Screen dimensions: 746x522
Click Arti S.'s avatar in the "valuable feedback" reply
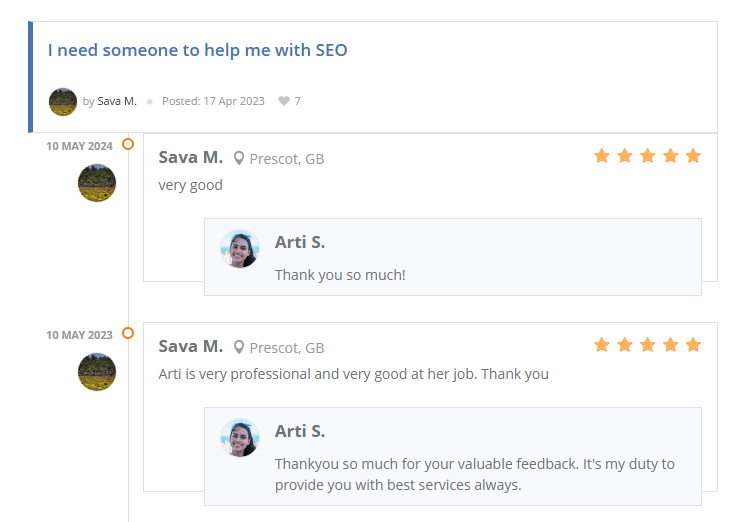click(x=240, y=438)
